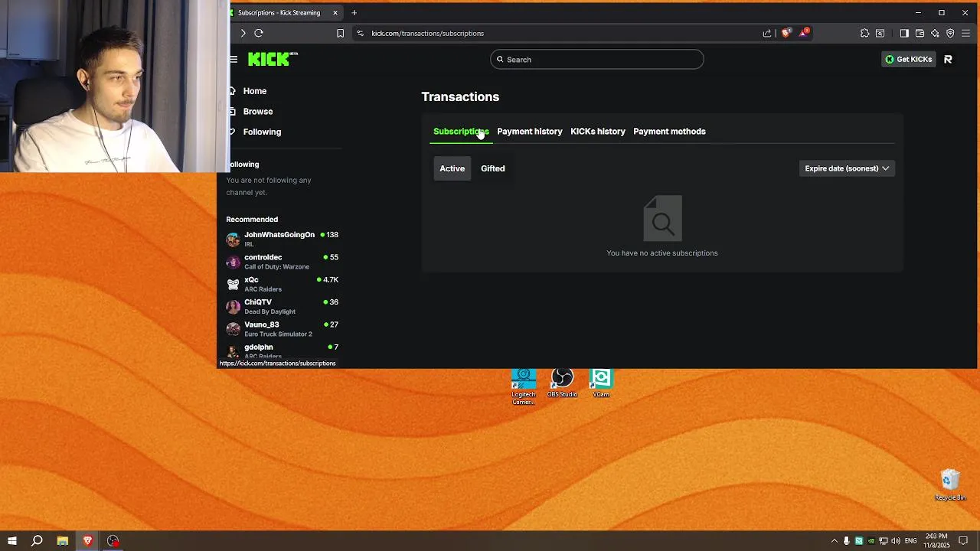
Task: Open ChiQTV recommended channel
Action: (x=282, y=306)
